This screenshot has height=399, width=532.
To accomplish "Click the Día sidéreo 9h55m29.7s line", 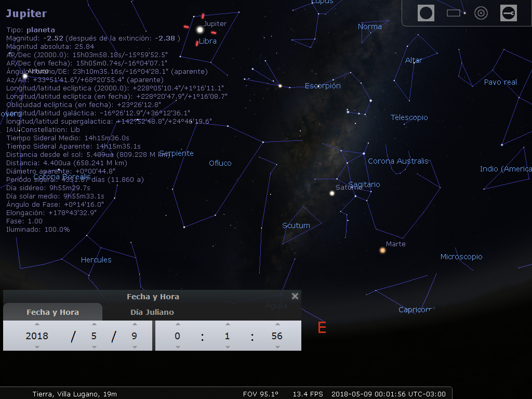I will pos(48,188).
